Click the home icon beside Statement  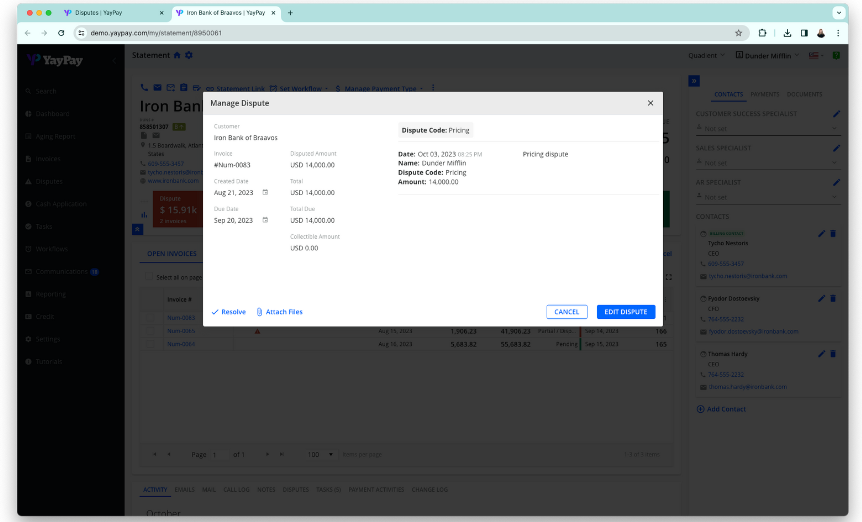click(x=177, y=55)
